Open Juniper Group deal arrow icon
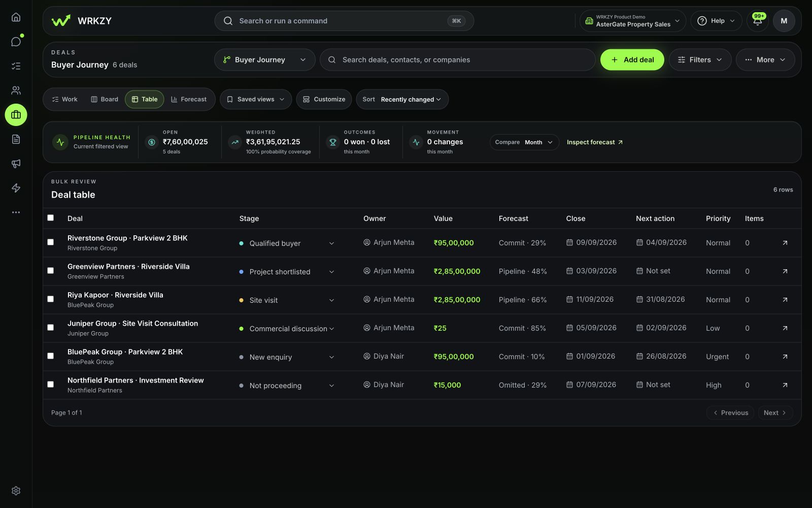 (x=785, y=328)
